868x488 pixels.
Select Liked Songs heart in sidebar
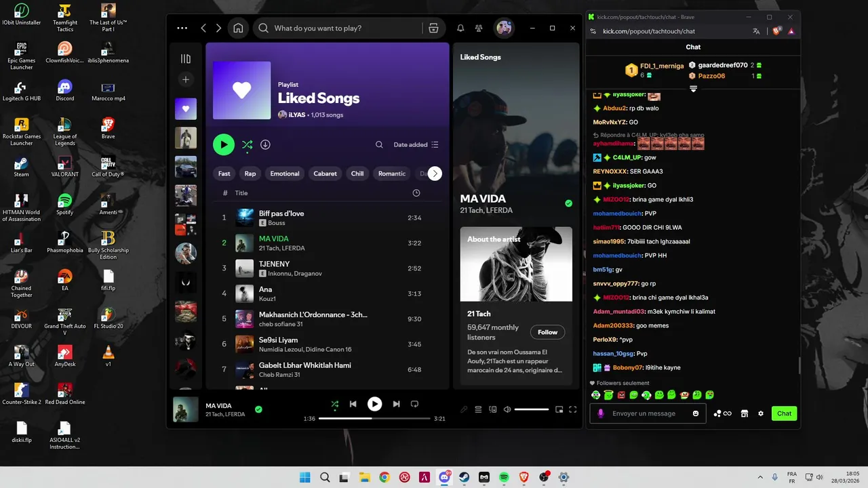point(186,108)
